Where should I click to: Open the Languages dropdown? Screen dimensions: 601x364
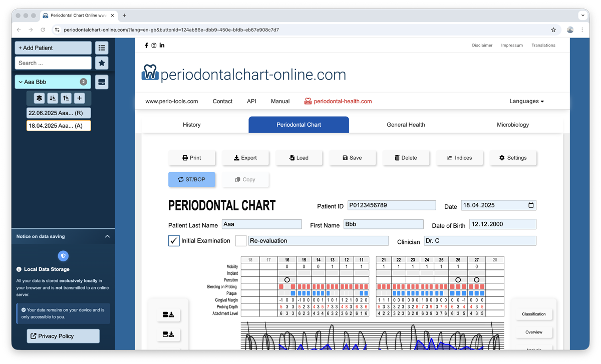[526, 101]
